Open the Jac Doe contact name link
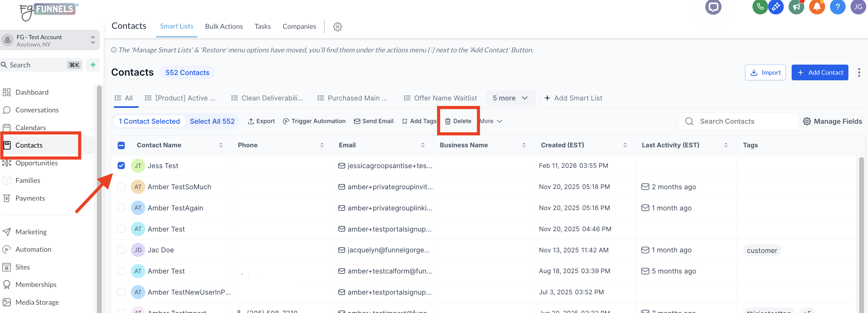 (x=161, y=250)
